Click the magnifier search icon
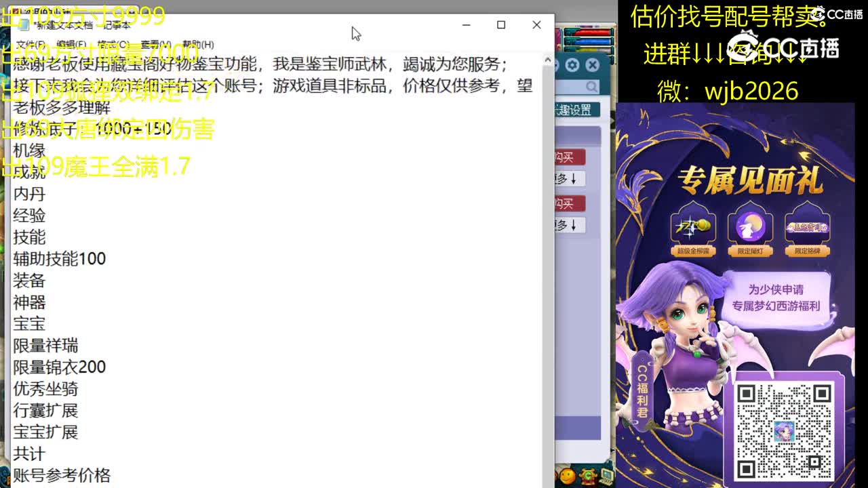 click(591, 87)
